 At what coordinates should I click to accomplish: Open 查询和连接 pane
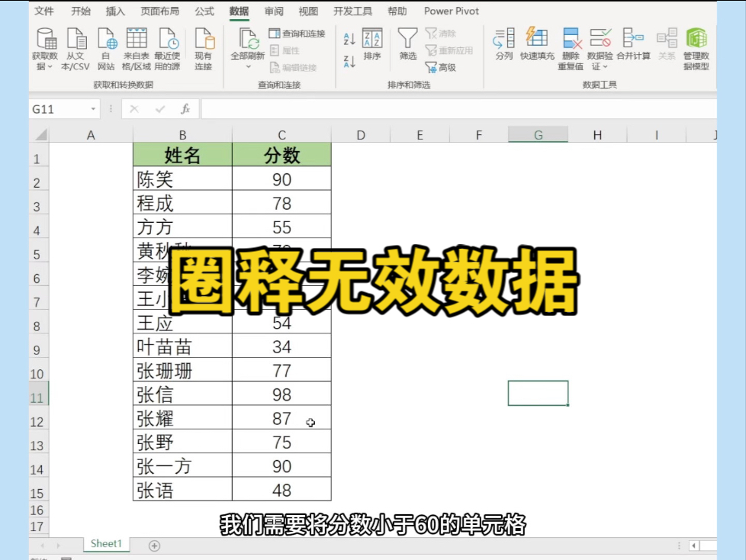pyautogui.click(x=297, y=34)
